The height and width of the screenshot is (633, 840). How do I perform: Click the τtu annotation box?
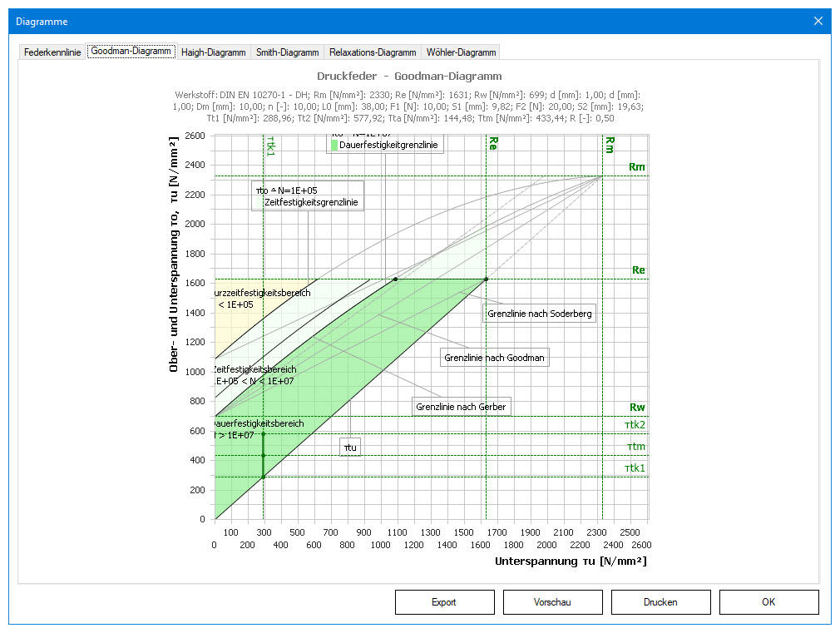pos(350,448)
